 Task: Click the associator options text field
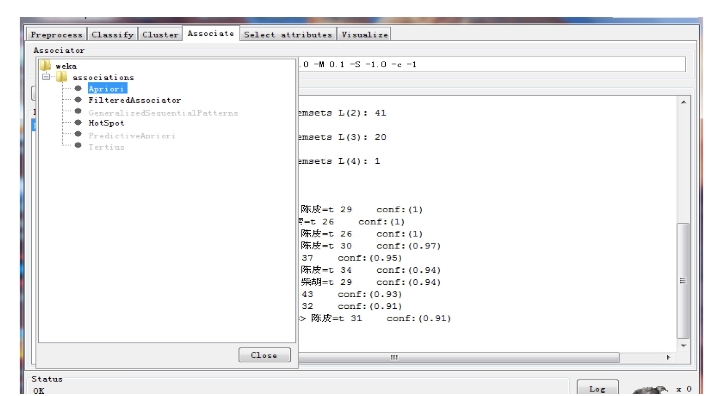click(492, 64)
